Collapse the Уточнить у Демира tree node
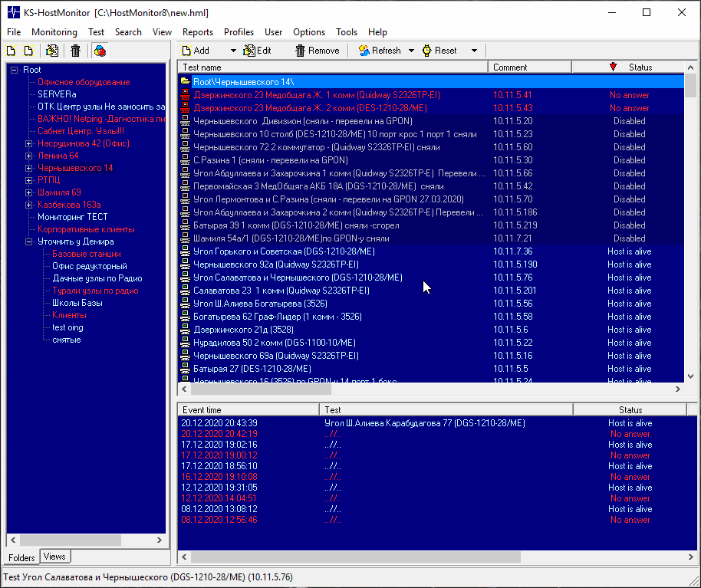 (x=29, y=241)
